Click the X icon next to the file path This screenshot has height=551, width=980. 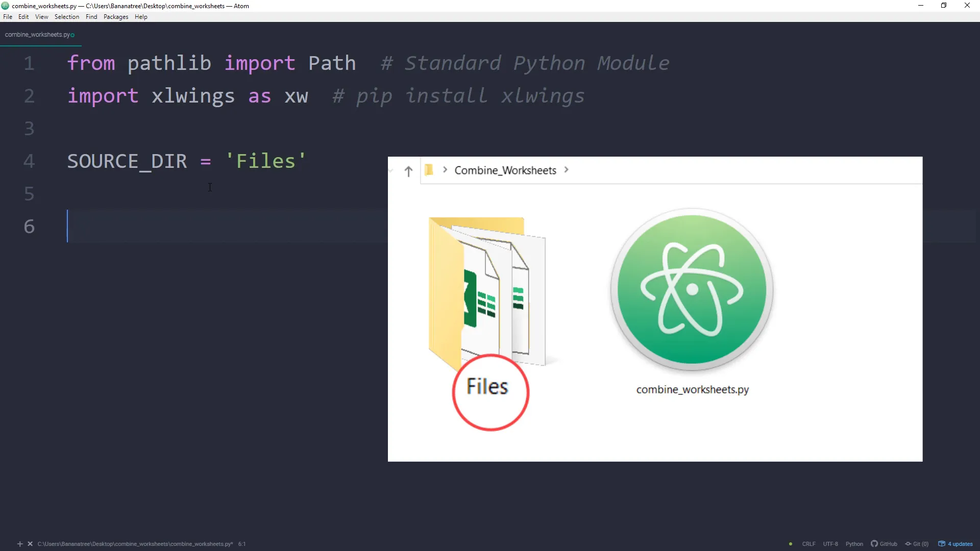pos(30,544)
